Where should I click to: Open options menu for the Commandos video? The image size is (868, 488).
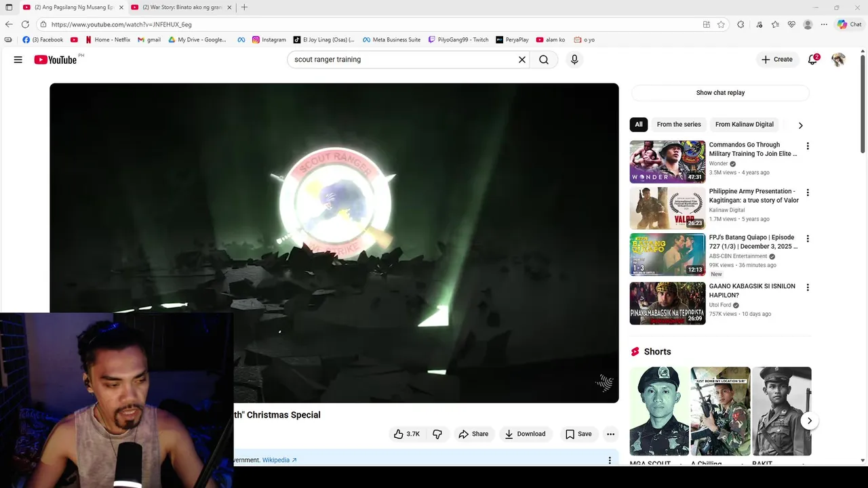807,146
